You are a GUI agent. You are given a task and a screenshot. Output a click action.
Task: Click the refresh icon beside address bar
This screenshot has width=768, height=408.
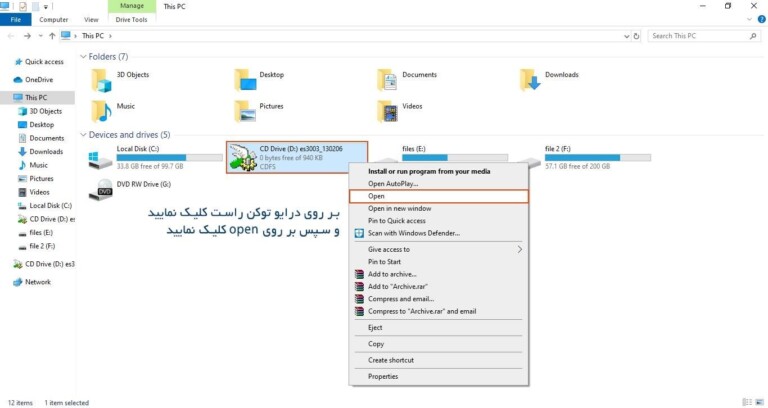[x=635, y=36]
